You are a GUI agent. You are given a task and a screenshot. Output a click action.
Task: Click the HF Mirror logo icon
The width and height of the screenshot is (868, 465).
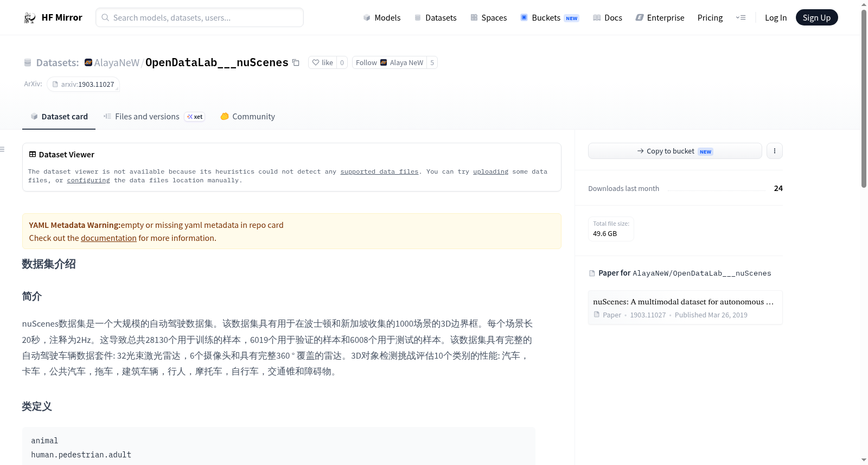click(x=30, y=18)
